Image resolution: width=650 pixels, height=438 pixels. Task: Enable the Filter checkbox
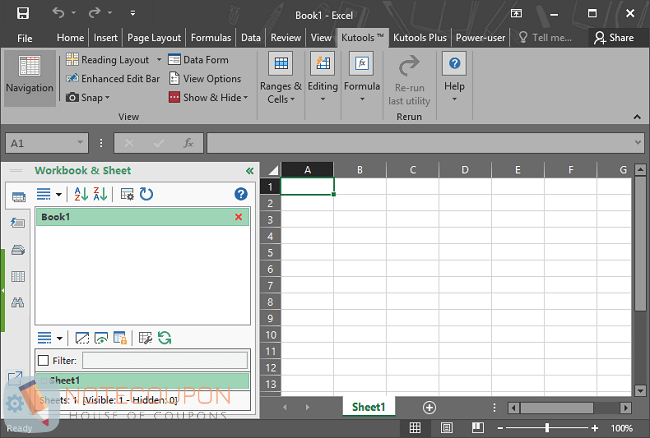(x=43, y=361)
